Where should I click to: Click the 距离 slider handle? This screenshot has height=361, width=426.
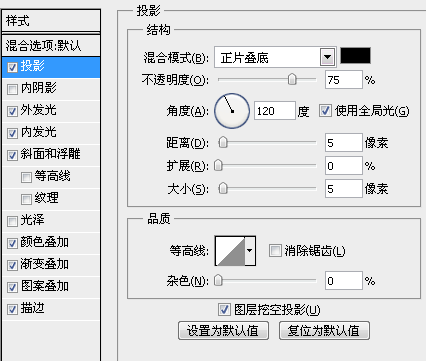[x=223, y=143]
